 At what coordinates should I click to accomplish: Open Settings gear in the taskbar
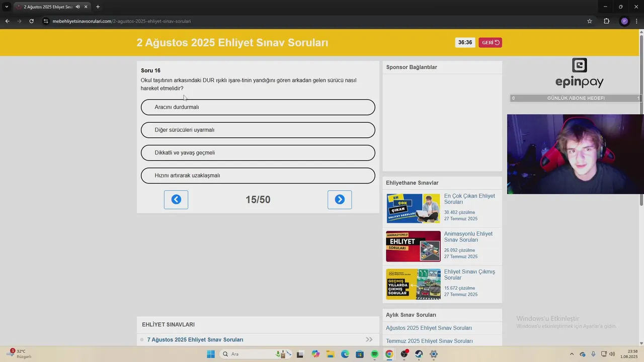click(x=434, y=354)
